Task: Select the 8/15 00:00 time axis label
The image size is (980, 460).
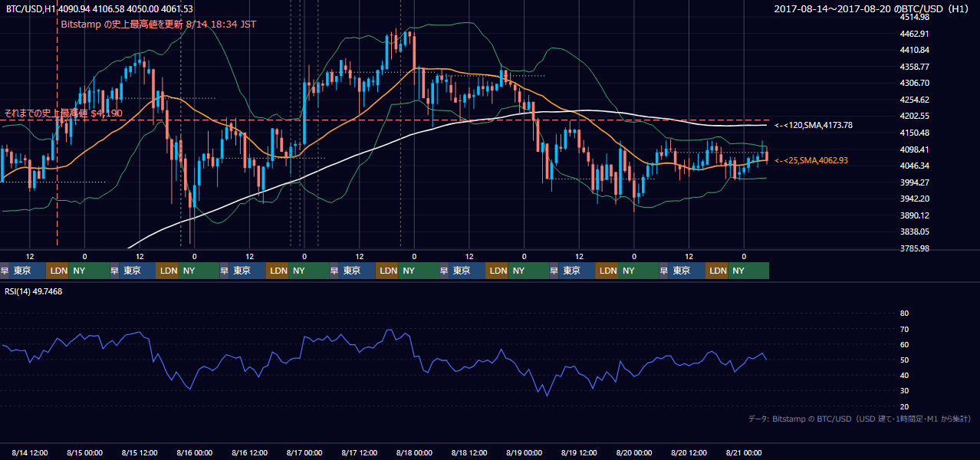Action: [x=85, y=453]
